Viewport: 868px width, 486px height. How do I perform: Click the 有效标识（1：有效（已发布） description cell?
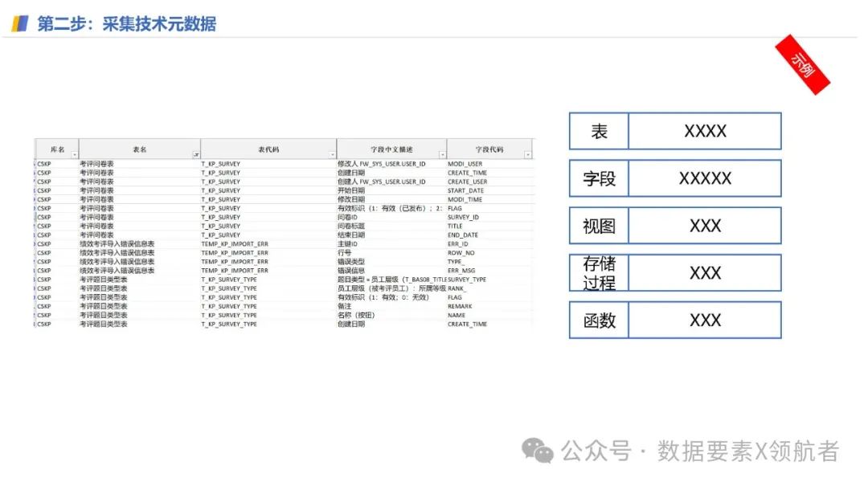tap(392, 208)
